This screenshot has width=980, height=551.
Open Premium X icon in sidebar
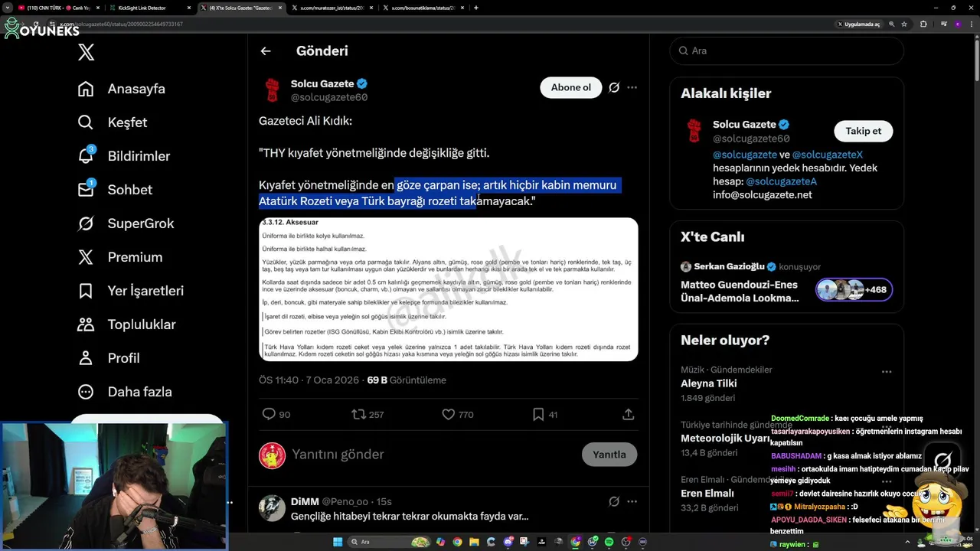tap(86, 257)
